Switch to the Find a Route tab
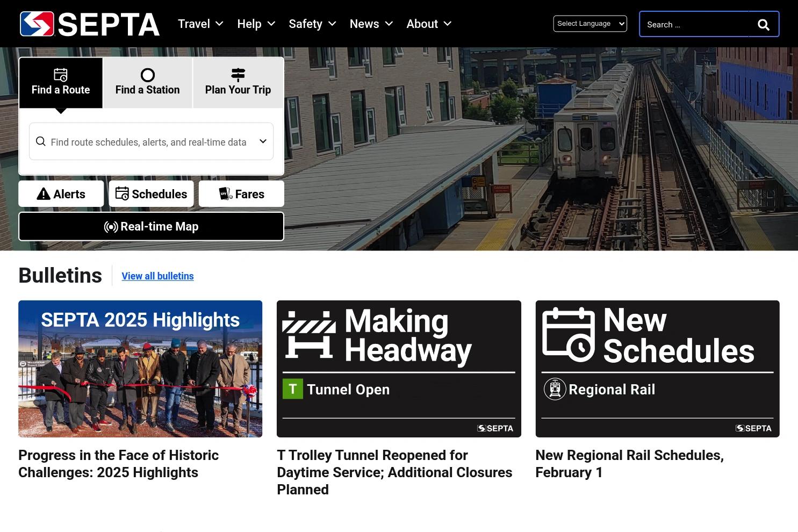This screenshot has width=798, height=532. point(61,83)
